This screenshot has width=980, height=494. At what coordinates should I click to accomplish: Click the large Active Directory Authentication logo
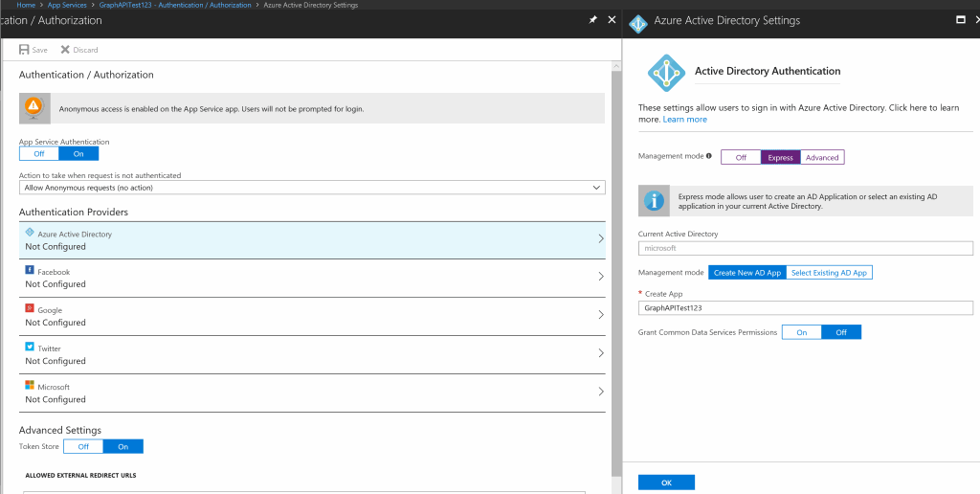666,73
